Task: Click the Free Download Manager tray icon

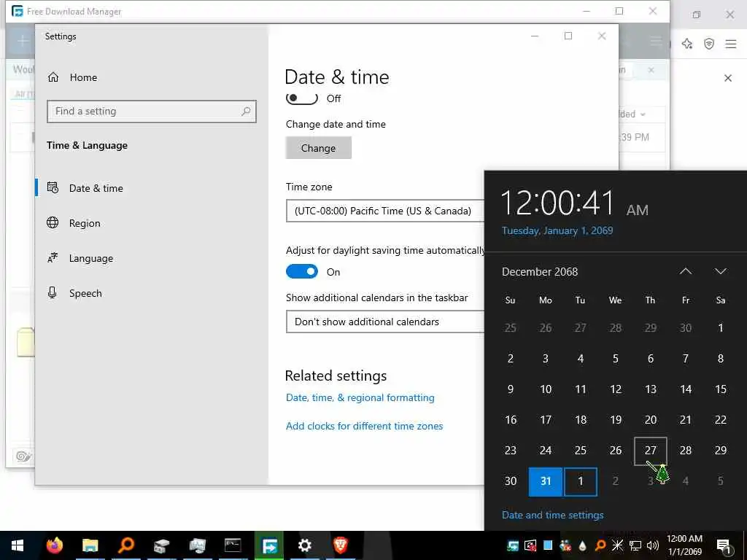Action: point(513,545)
